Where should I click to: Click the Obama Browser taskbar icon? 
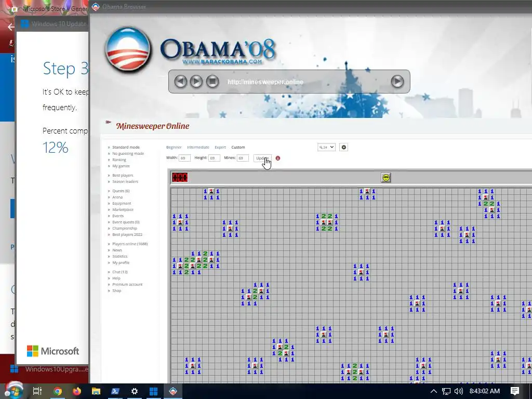click(173, 391)
